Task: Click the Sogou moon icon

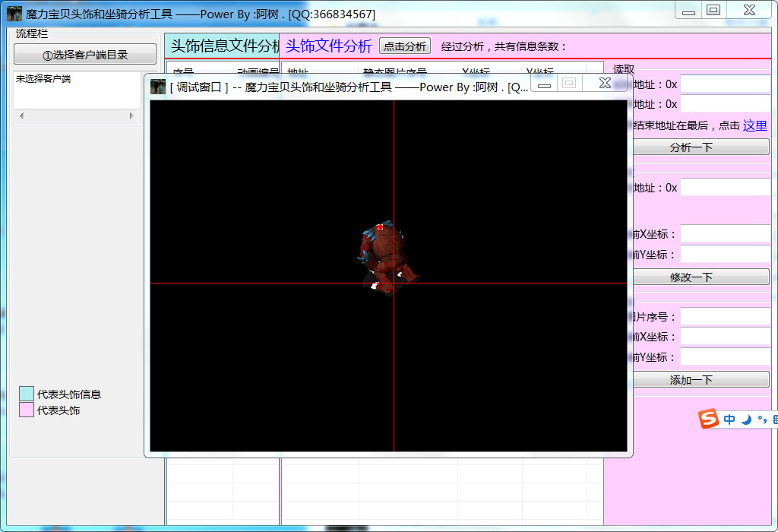Action: click(746, 420)
